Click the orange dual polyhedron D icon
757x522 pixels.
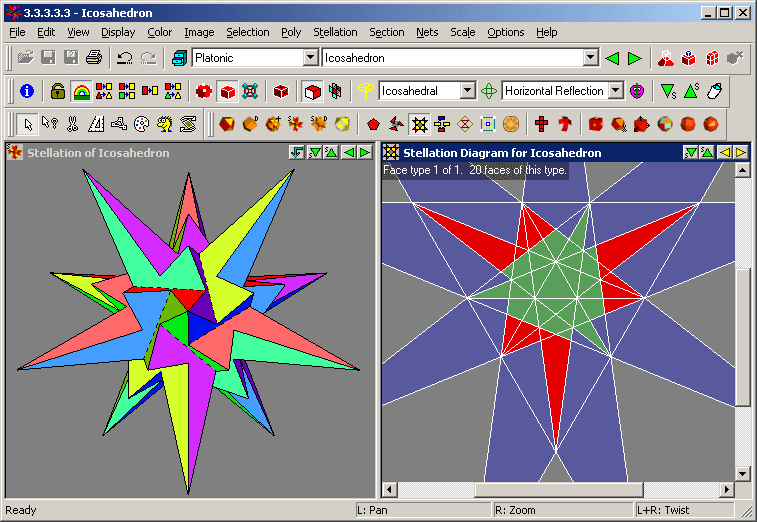pos(250,124)
